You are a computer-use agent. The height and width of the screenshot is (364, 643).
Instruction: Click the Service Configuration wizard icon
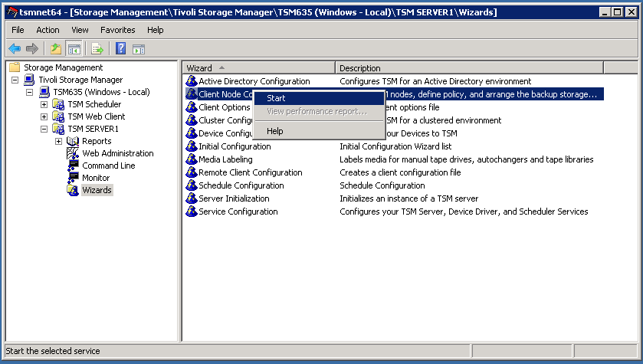point(191,212)
